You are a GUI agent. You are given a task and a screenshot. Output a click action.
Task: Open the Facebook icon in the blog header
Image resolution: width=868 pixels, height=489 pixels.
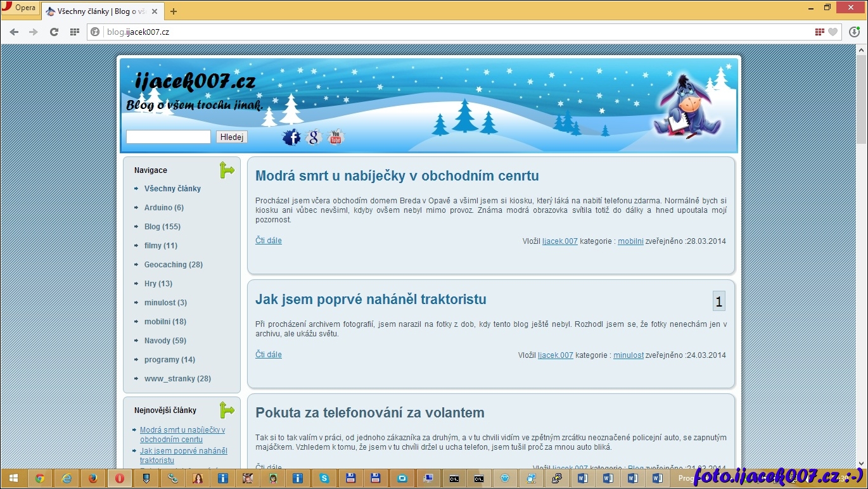pyautogui.click(x=291, y=137)
